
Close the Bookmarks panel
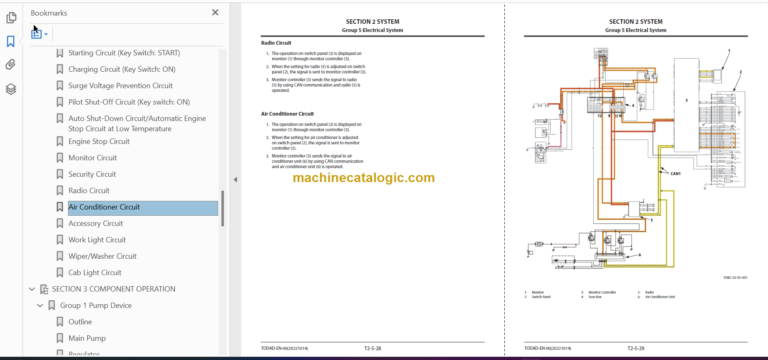click(x=215, y=13)
